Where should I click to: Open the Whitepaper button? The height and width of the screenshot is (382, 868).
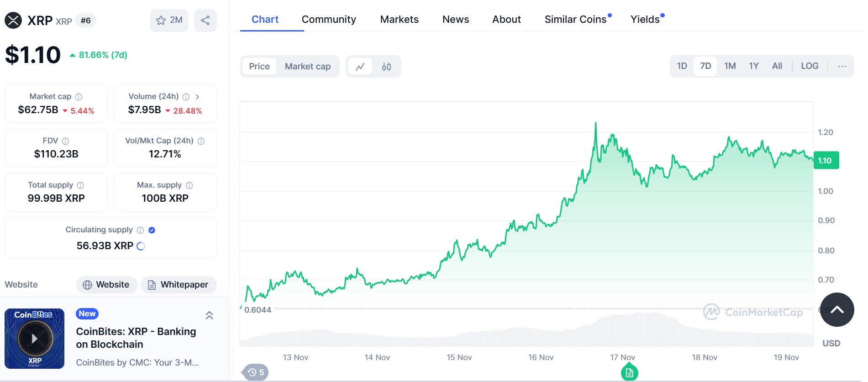point(179,285)
